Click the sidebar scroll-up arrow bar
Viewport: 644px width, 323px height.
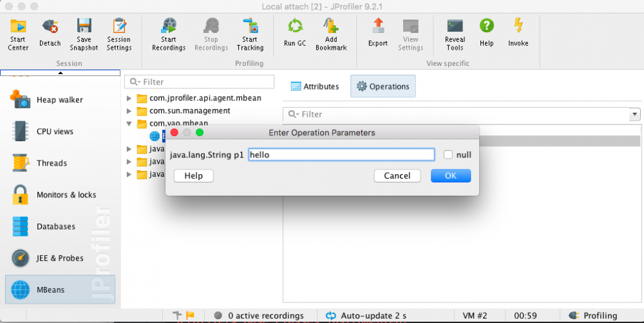pyautogui.click(x=61, y=73)
